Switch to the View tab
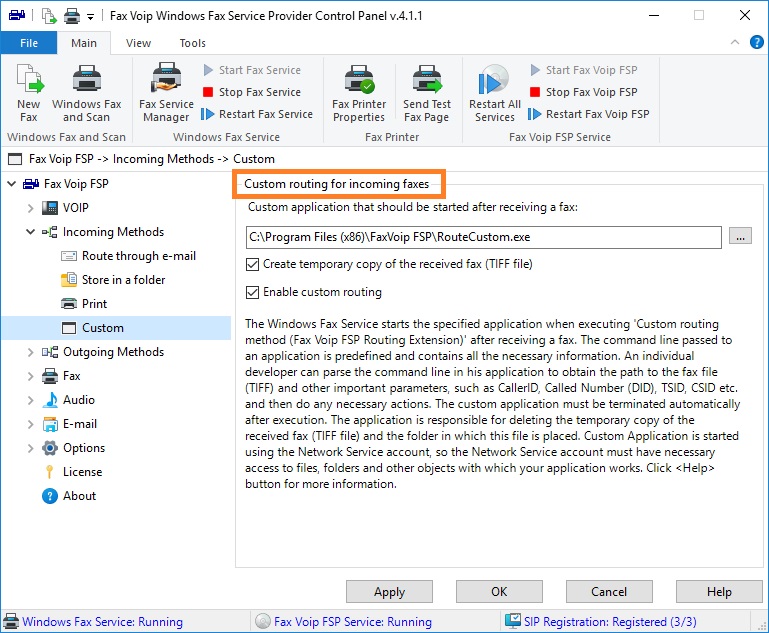769x633 pixels. point(138,43)
